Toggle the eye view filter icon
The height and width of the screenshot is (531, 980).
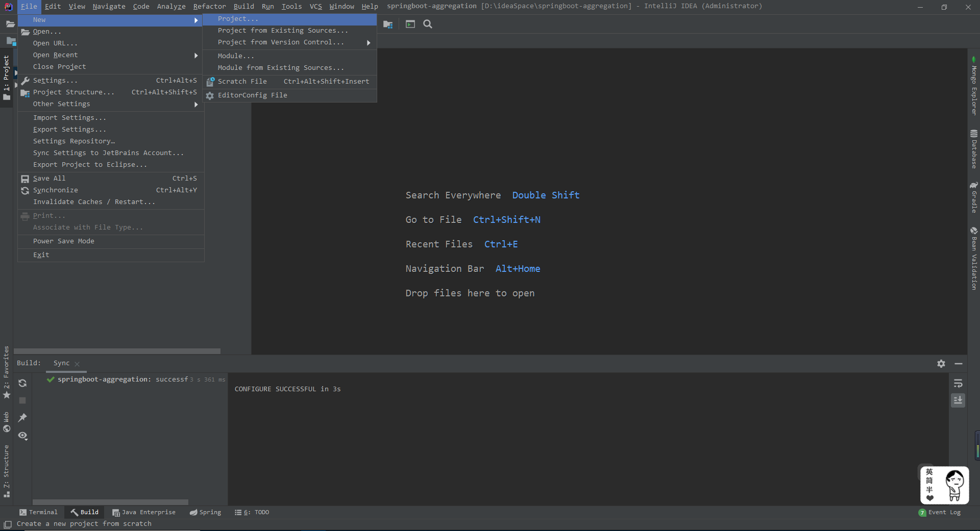[22, 436]
